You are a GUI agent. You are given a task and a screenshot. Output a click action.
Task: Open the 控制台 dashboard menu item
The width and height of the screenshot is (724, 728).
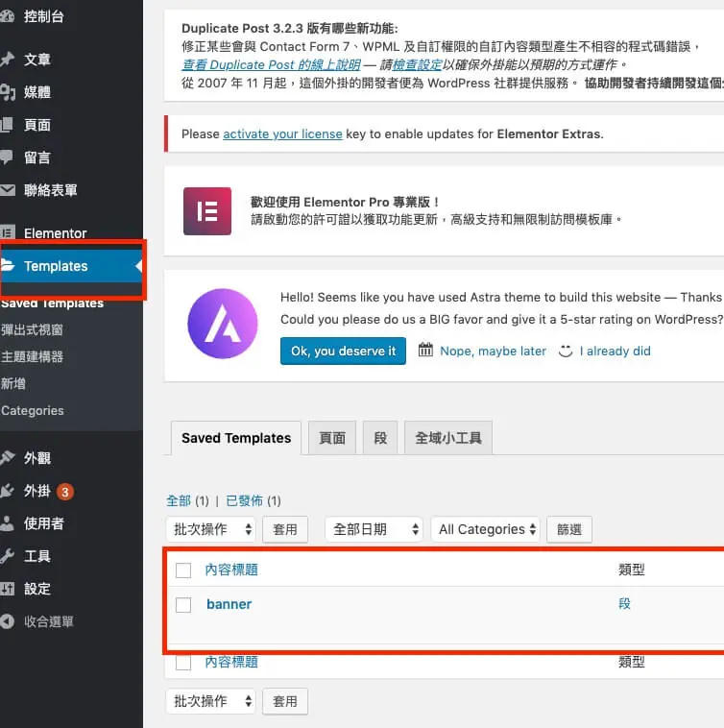click(43, 16)
